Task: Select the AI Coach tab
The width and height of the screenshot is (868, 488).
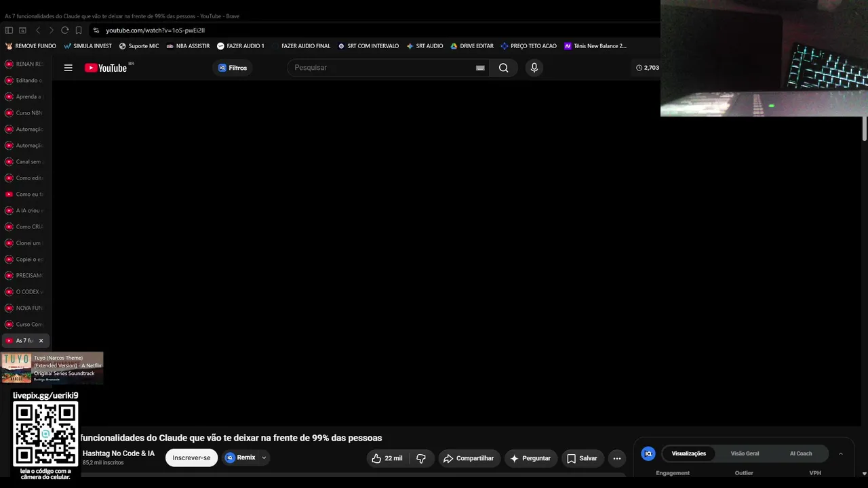Action: (801, 453)
